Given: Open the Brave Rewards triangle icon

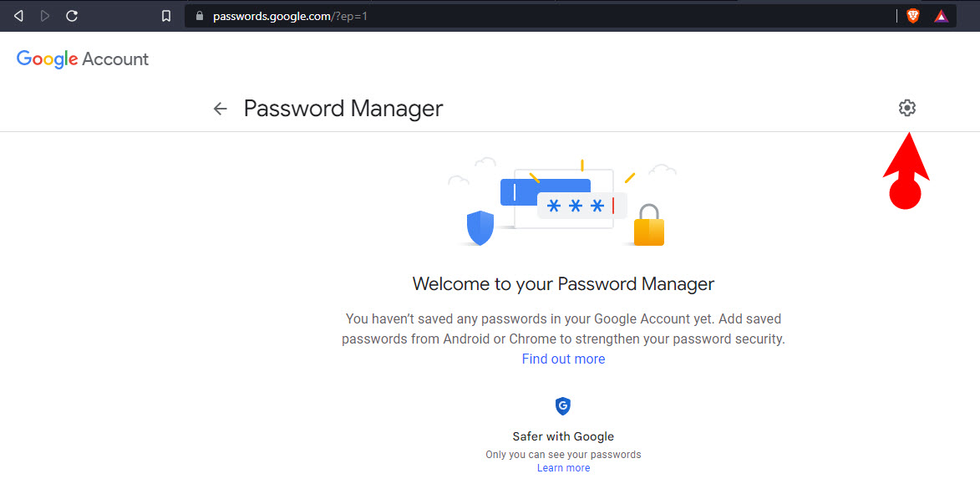Looking at the screenshot, I should [941, 16].
